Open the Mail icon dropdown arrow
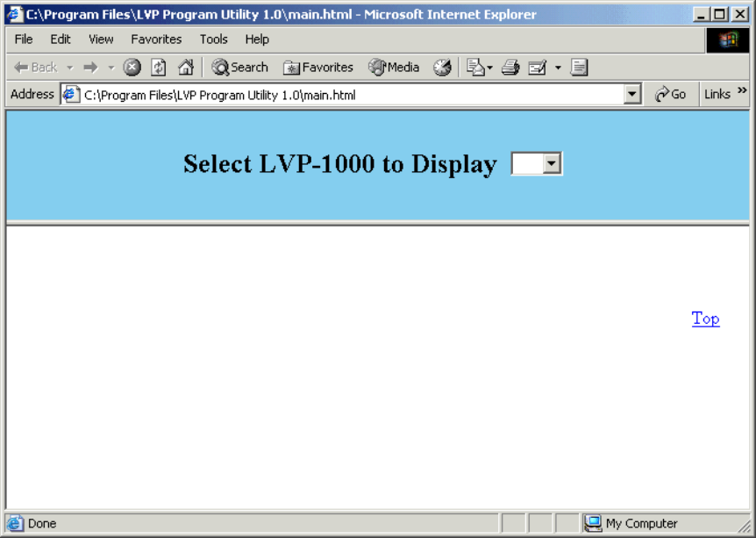 coord(490,68)
